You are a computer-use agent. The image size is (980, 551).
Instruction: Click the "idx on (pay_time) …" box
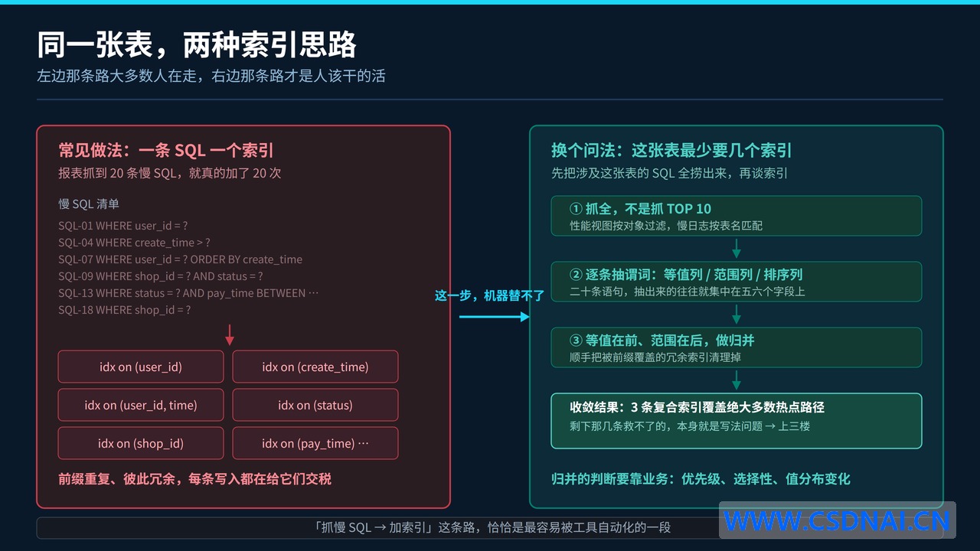point(315,443)
